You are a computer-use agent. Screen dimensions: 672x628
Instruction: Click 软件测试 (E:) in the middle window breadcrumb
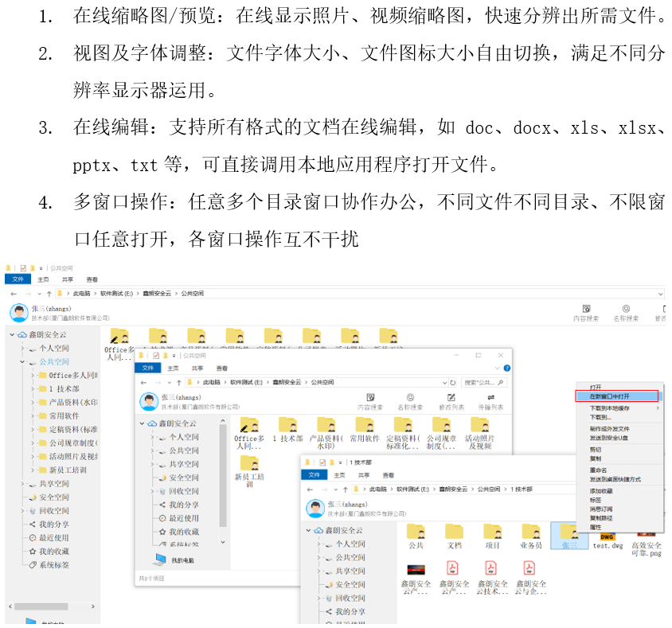(247, 382)
